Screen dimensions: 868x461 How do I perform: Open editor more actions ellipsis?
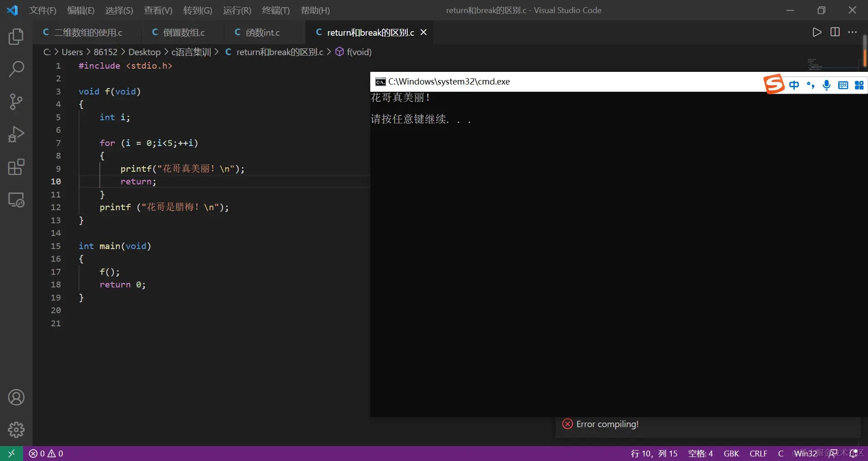(853, 32)
